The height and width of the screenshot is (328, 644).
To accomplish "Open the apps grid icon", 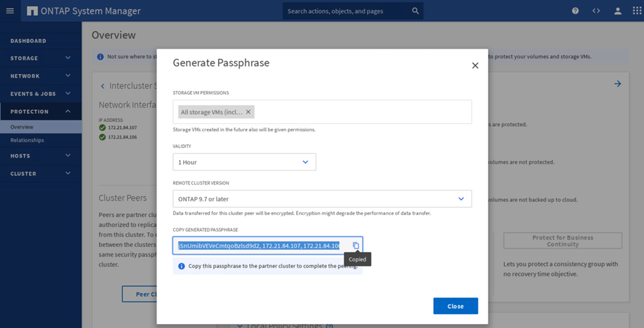I will [637, 11].
